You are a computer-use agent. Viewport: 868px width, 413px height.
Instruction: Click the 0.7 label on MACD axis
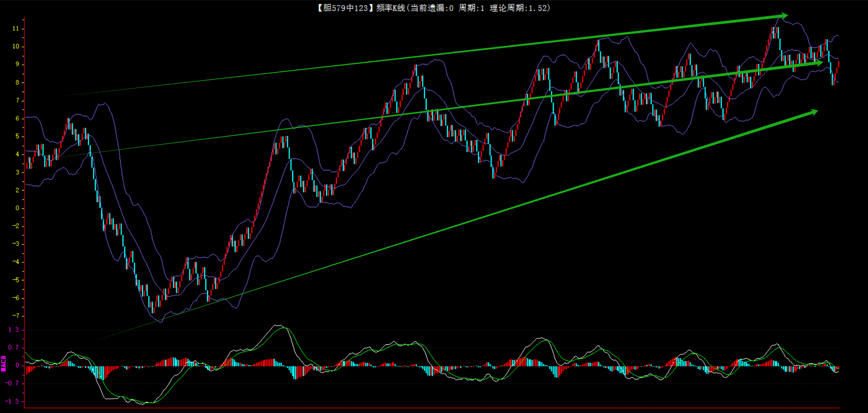pos(14,348)
